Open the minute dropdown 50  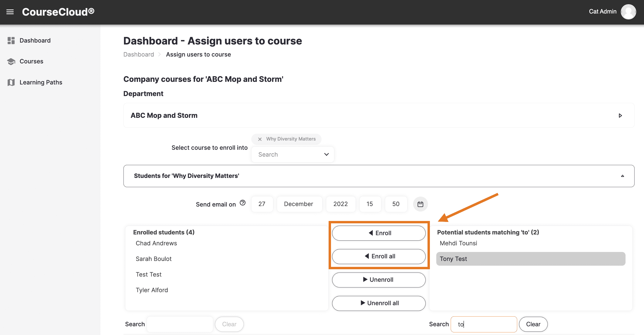(x=396, y=204)
